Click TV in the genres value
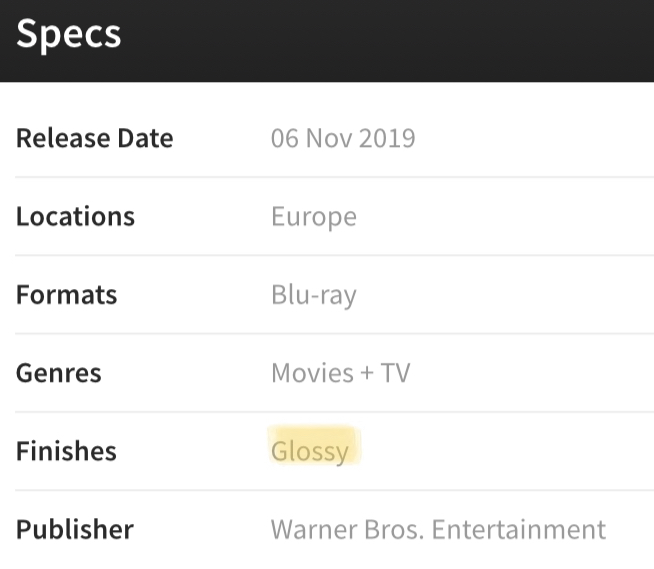Viewport: 654px width, 569px height. (395, 373)
